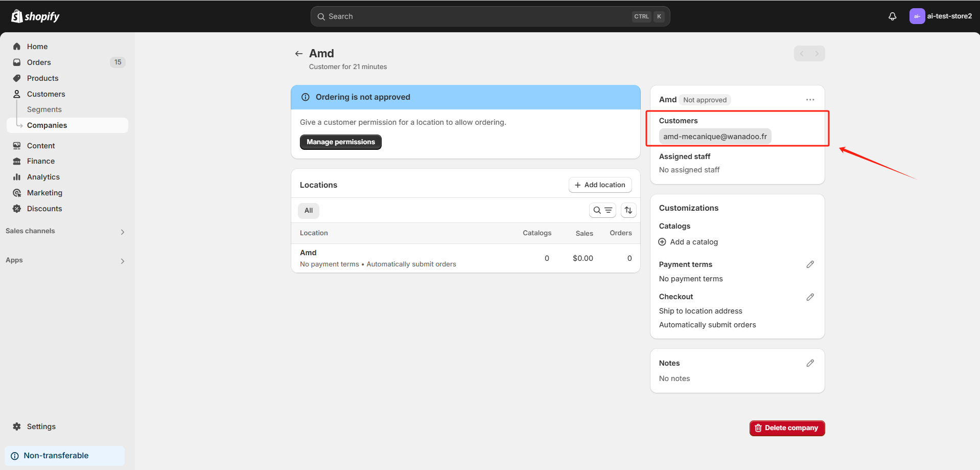This screenshot has width=980, height=470.
Task: Edit Checkout pencil icon
Action: tap(810, 297)
